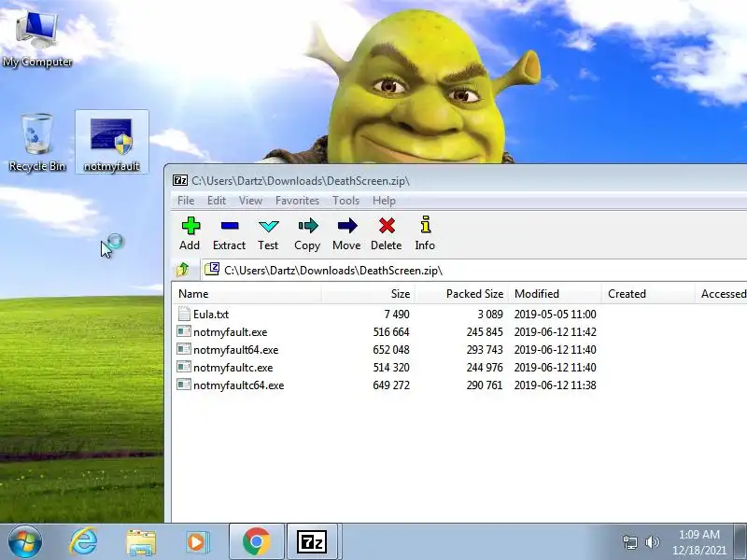The height and width of the screenshot is (560, 747).
Task: Click the notmyfault.exe file name
Action: coord(230,332)
